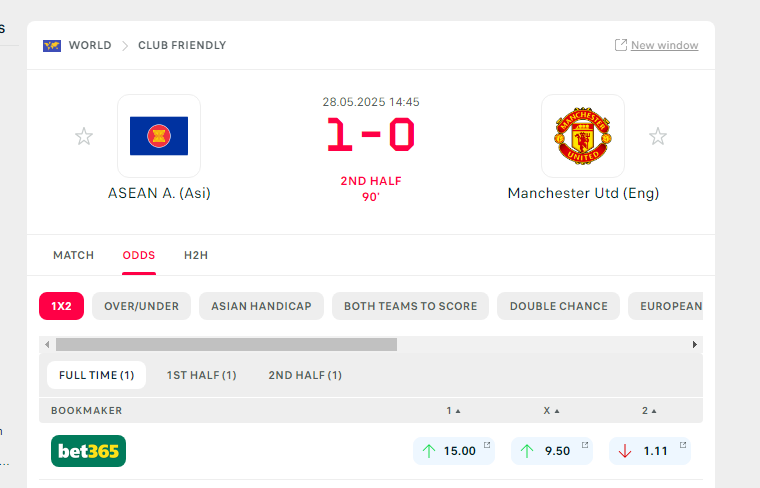Open external link on 15.00 odds

(487, 445)
